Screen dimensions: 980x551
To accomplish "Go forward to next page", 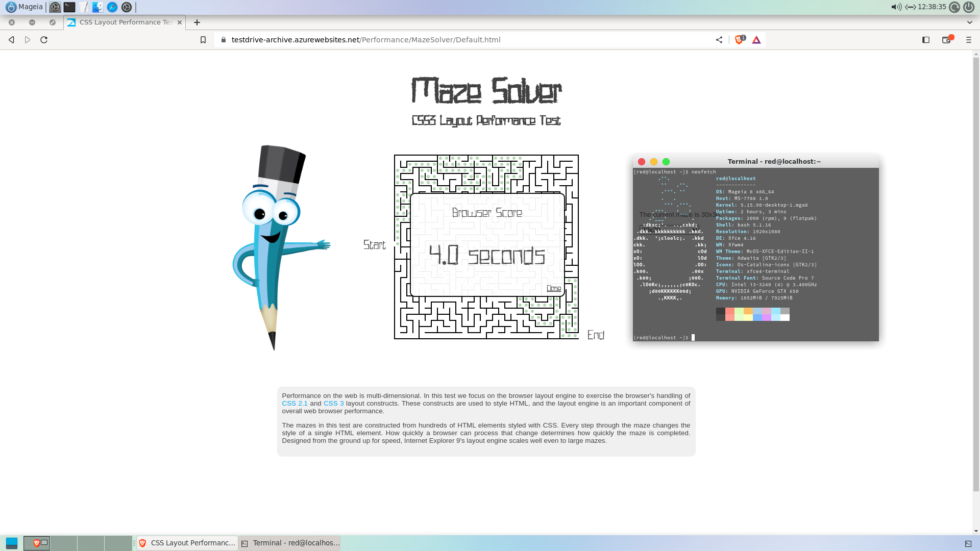I will pyautogui.click(x=28, y=40).
